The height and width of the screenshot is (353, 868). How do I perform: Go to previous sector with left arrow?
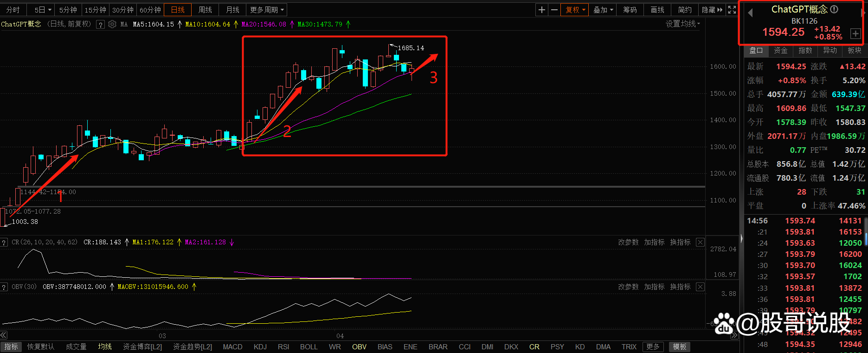[x=750, y=13]
